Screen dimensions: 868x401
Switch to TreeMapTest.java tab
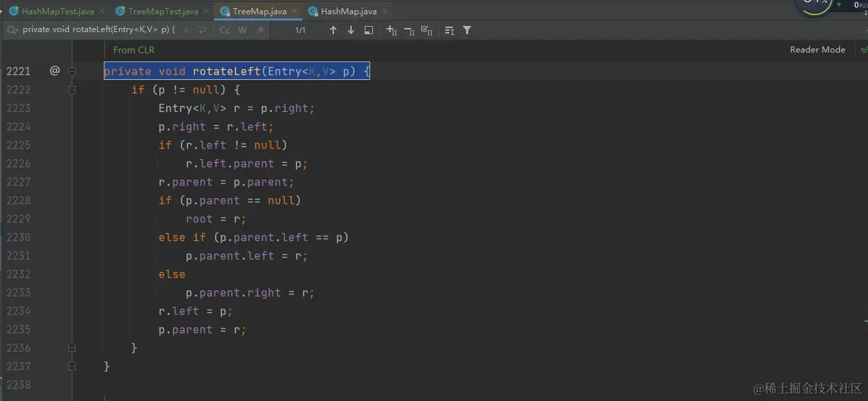coord(163,11)
